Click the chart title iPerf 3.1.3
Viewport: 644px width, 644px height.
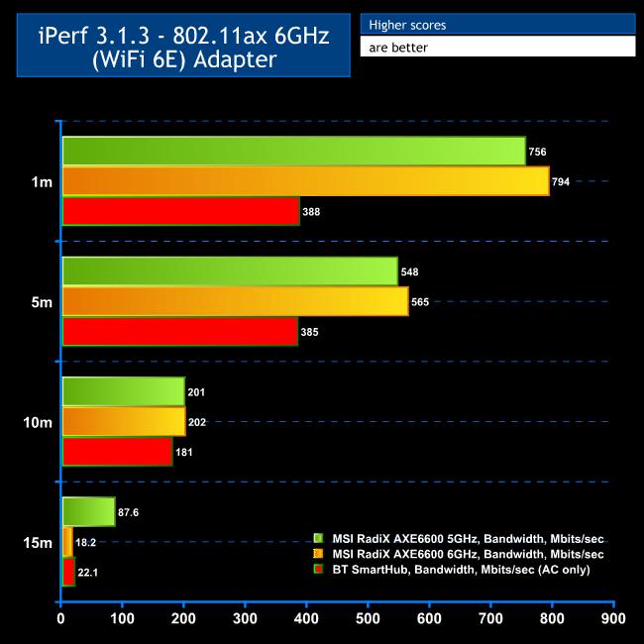(183, 46)
